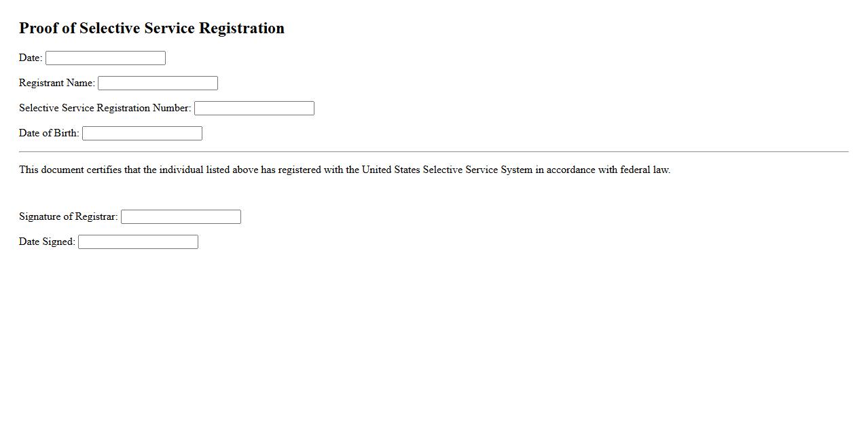
Task: Click the Proof of Selective Service Registration heading
Action: click(x=151, y=28)
